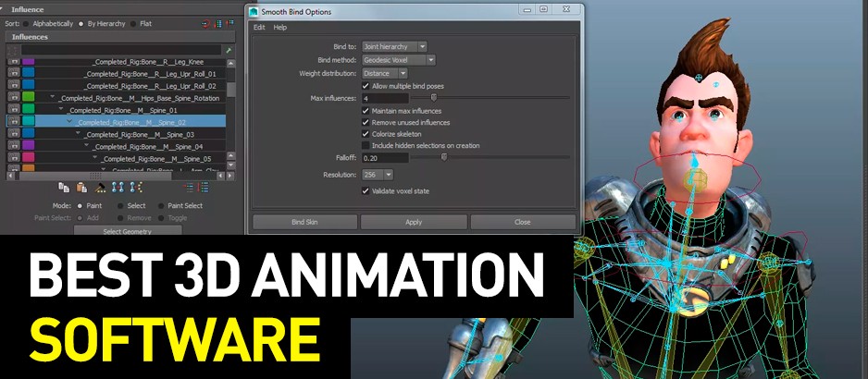Click the Falloff slider handle
Screen dimensions: 868x379
(x=444, y=158)
